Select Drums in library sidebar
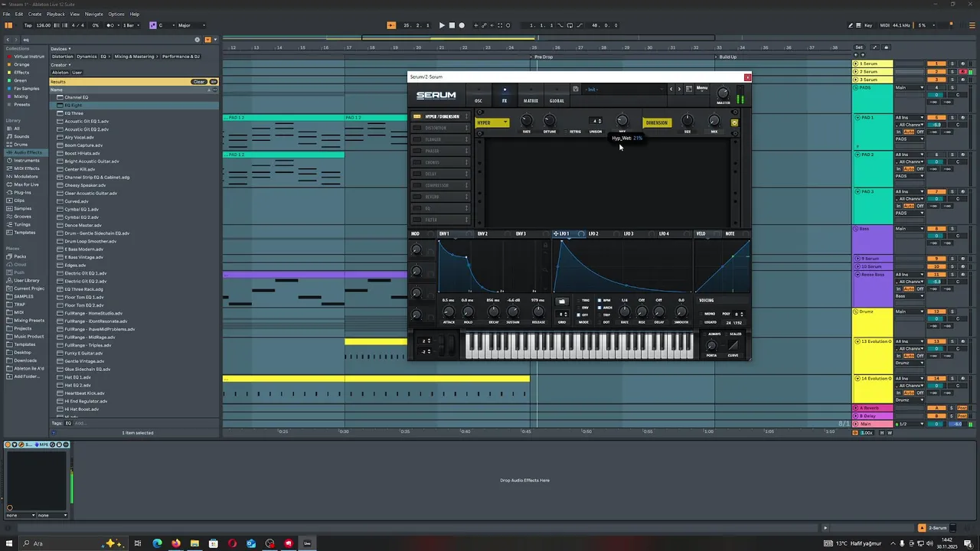This screenshot has height=551, width=980. [21, 144]
